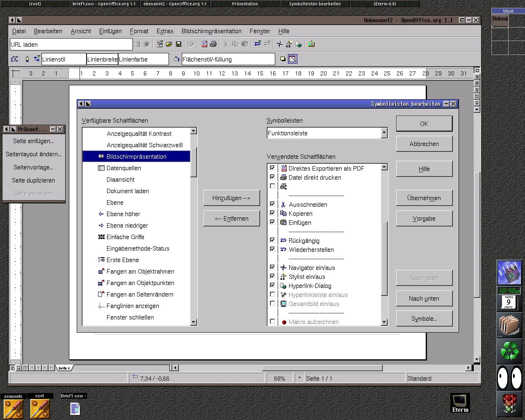The width and height of the screenshot is (525, 420).
Task: Open the Bildschirmpräsentation menu
Action: (211, 31)
